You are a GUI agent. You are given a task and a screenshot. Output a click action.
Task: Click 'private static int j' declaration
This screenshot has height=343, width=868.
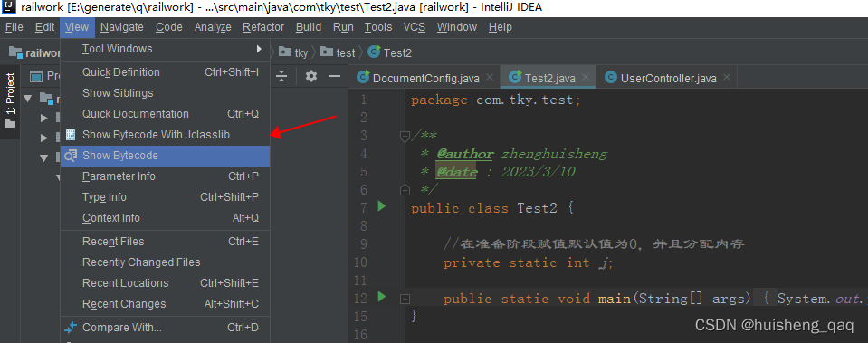click(x=528, y=262)
